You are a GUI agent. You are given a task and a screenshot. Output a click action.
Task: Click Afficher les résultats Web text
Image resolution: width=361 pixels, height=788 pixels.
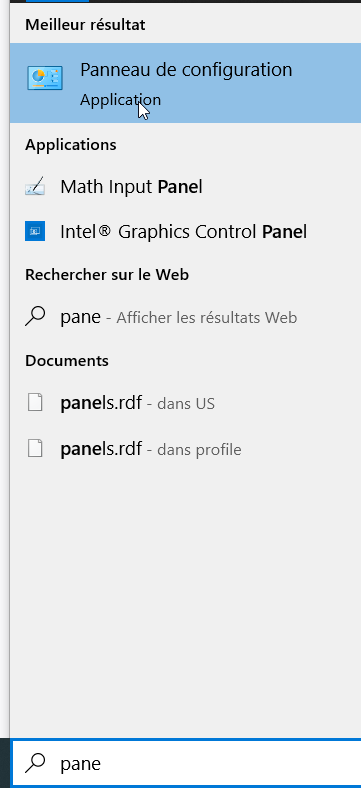(207, 318)
